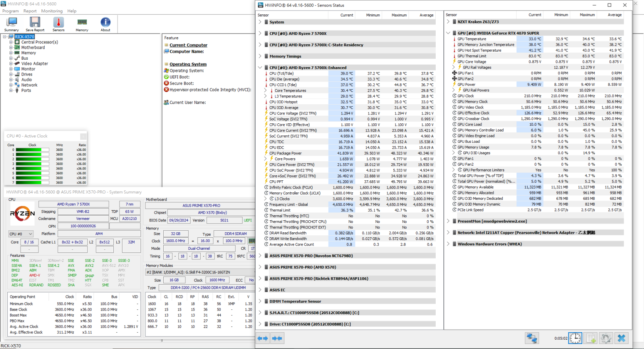The image size is (644, 349).
Task: Open the Program menu
Action: click(10, 11)
